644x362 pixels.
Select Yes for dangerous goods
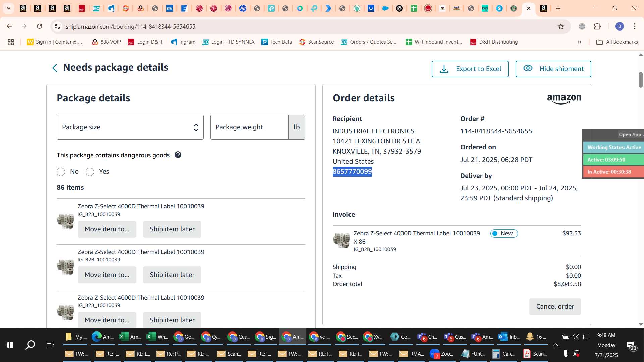pos(90,172)
